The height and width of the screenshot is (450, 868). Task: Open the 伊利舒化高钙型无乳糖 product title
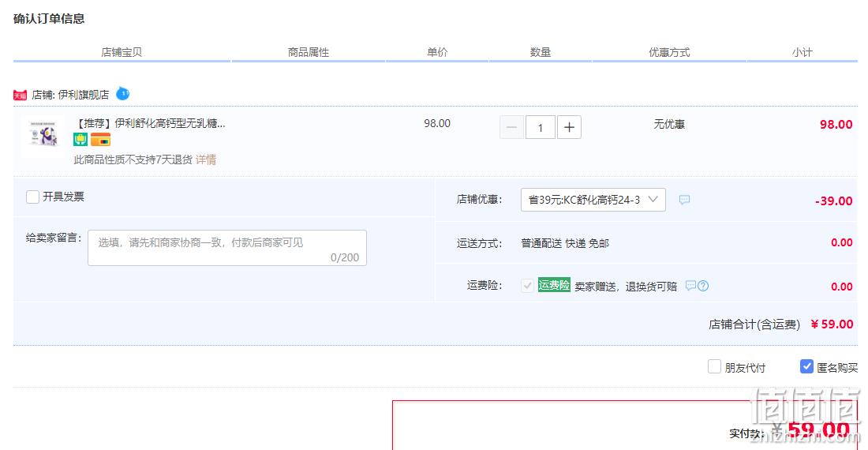151,123
